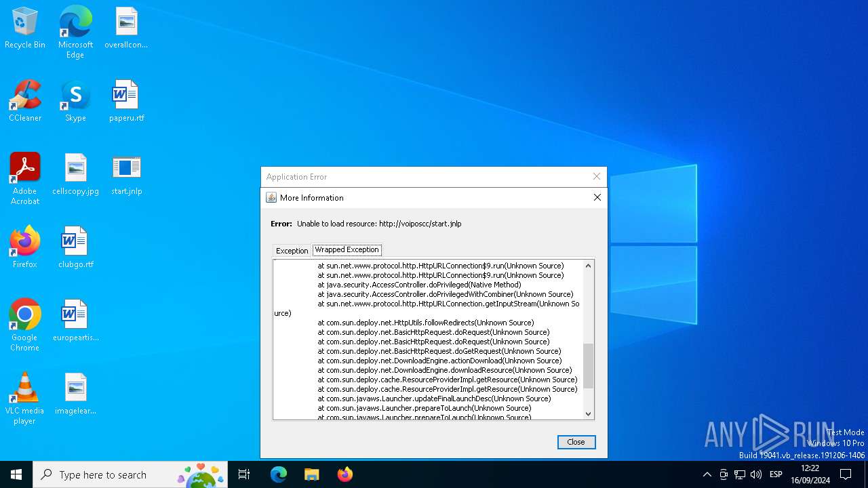Select the start.jnlp file icon

click(x=126, y=175)
